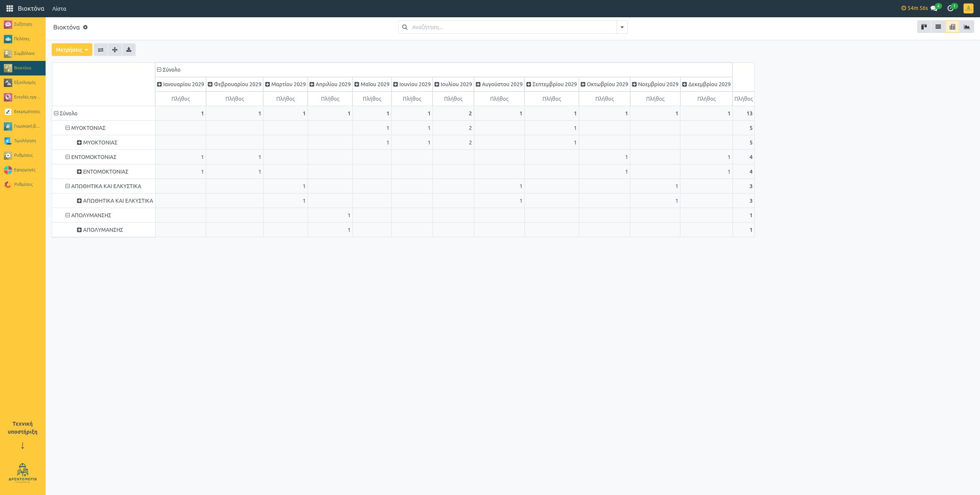Switch to kanban view
This screenshot has height=495, width=980.
pos(924,27)
